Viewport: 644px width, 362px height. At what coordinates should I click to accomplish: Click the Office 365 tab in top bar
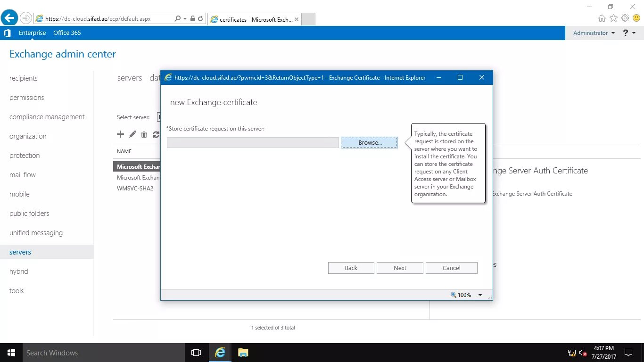click(x=67, y=33)
